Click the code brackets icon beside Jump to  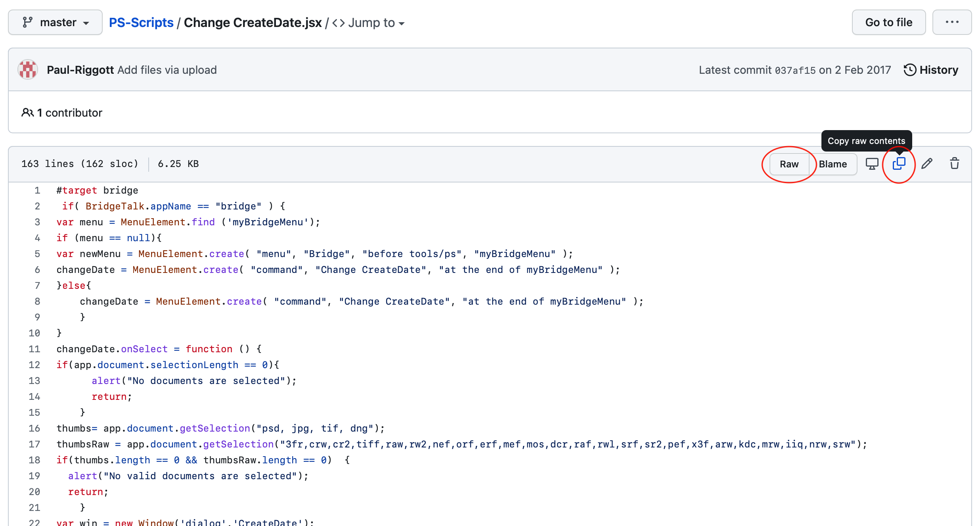coord(339,23)
